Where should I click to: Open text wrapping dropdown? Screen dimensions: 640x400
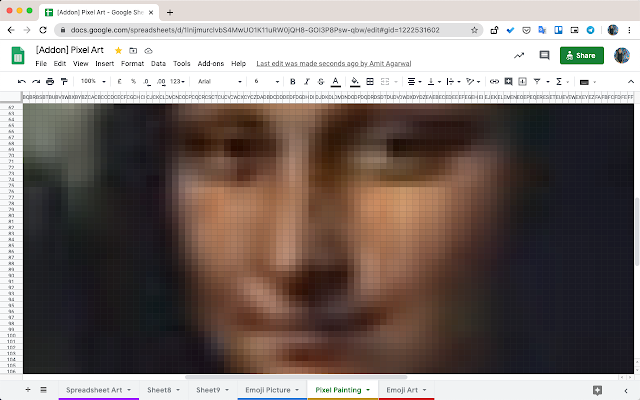coord(453,82)
